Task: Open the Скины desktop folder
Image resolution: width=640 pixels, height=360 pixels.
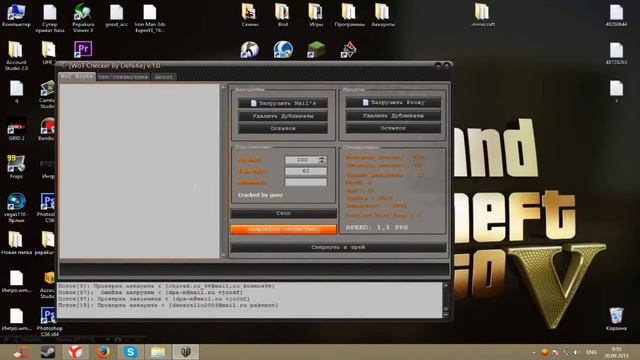Action: (249, 16)
